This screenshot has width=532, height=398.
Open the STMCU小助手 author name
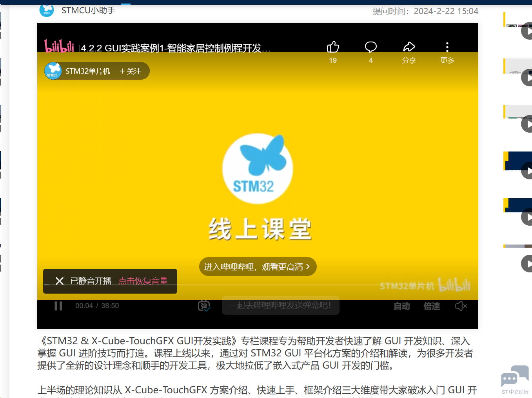(x=89, y=10)
